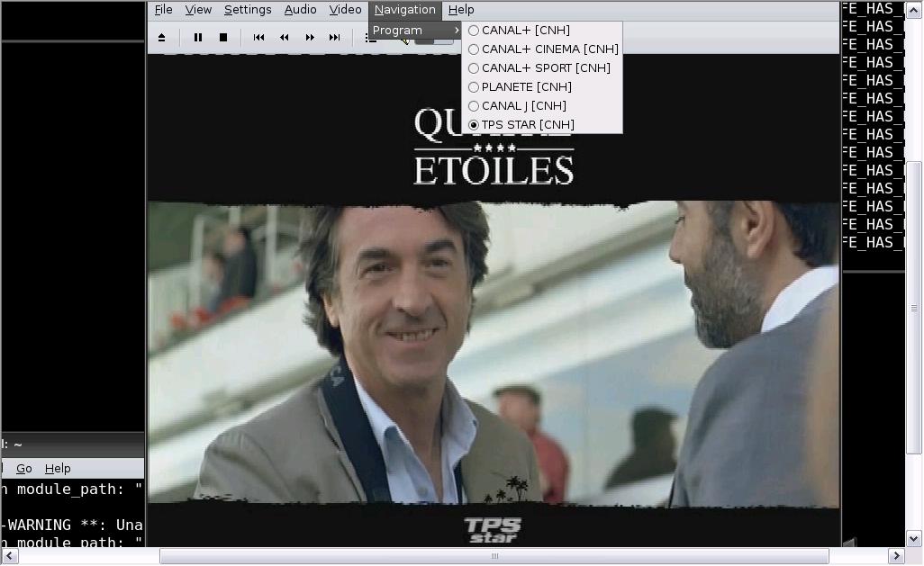
Task: Open the playlist icon in toolbar
Action: coord(369,39)
